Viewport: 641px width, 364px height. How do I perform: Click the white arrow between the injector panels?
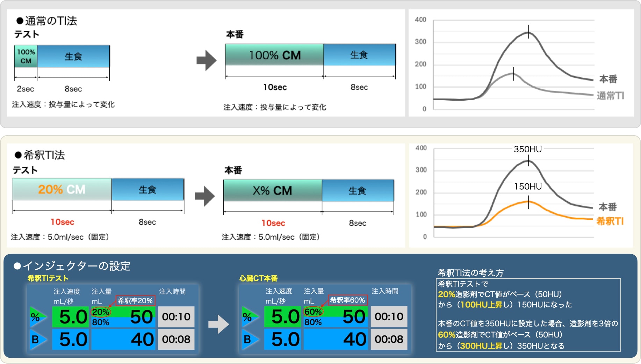(x=218, y=324)
